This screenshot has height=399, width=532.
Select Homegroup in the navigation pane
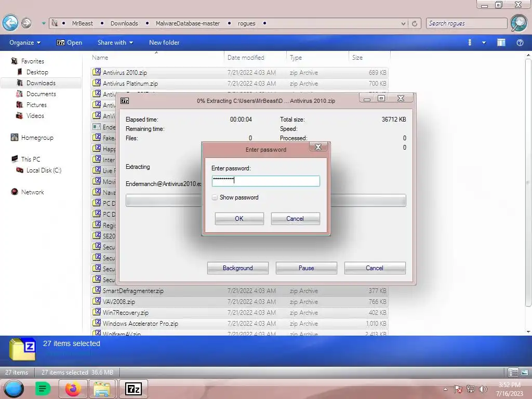(37, 137)
